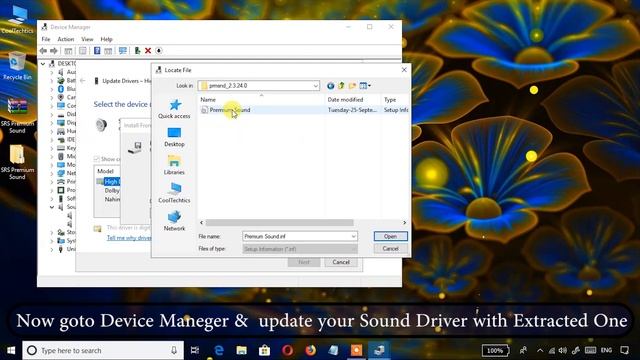Select the Dolby model entry
This screenshot has height=360, width=640.
click(x=112, y=191)
